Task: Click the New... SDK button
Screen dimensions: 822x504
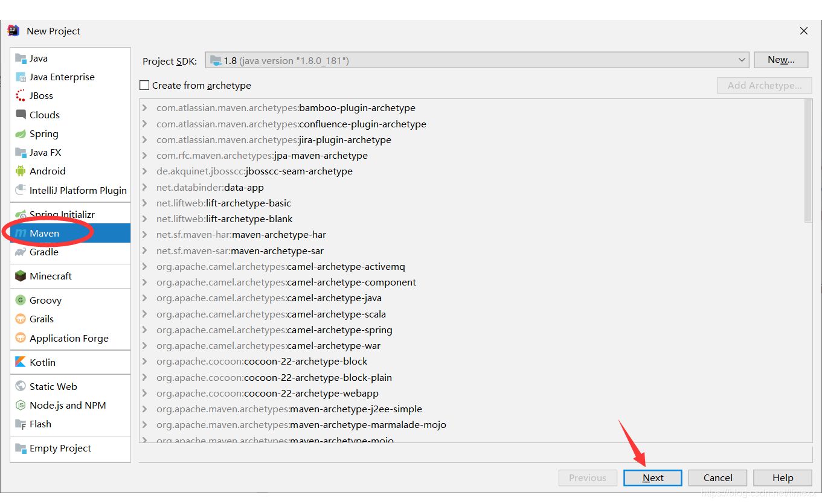Action: pos(781,60)
